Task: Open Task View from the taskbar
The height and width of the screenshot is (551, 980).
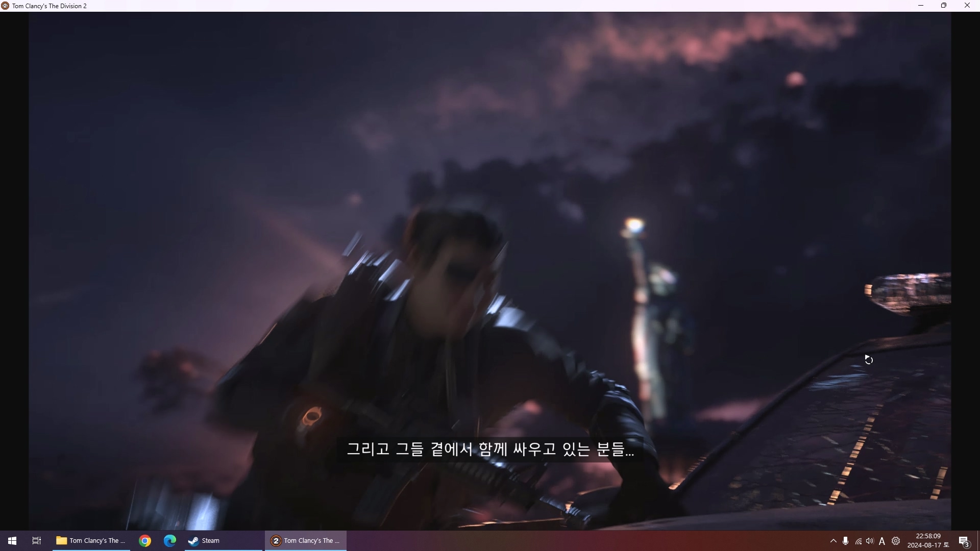Action: point(37,541)
